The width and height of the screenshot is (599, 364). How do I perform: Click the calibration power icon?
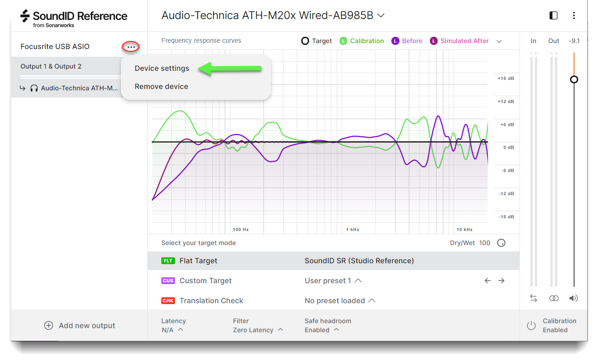[531, 325]
